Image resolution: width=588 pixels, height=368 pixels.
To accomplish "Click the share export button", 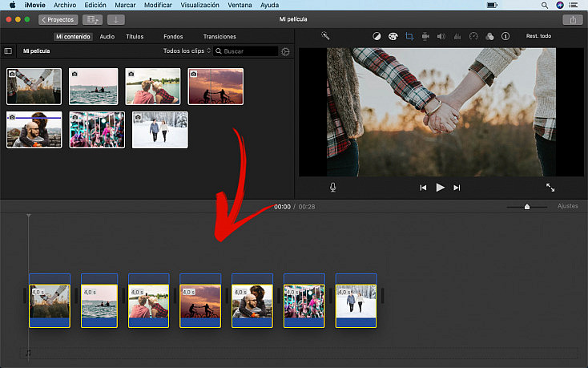I will [573, 19].
